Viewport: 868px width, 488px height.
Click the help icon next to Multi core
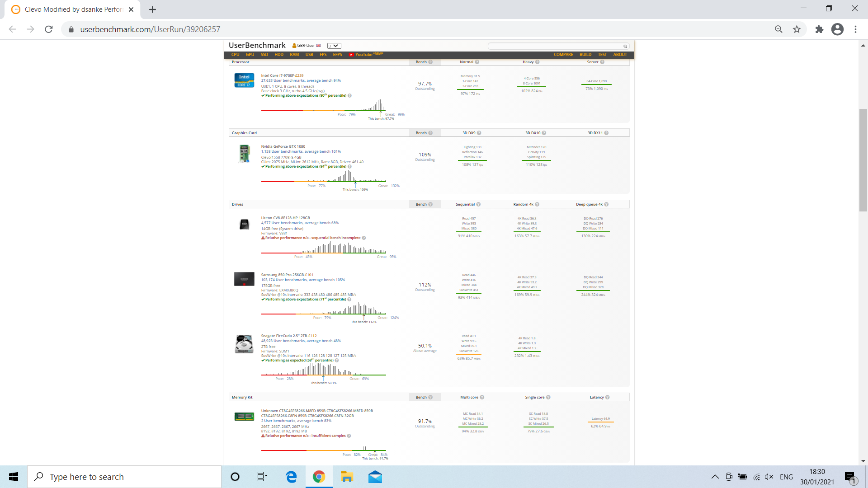coord(482,398)
